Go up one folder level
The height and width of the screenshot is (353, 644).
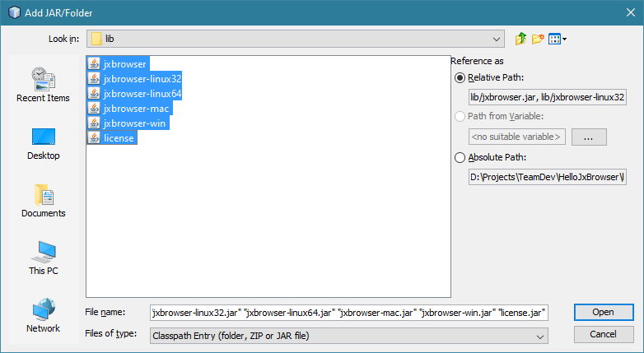pos(520,39)
